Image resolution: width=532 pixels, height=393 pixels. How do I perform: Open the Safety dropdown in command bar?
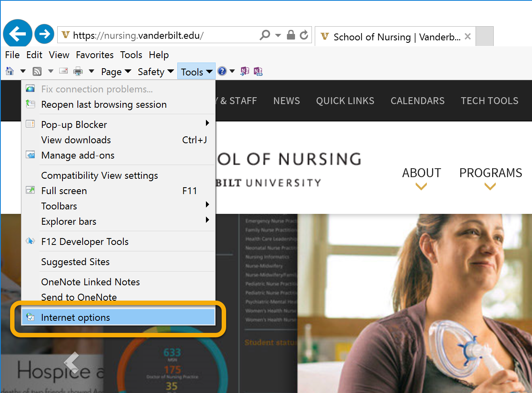[x=156, y=72]
